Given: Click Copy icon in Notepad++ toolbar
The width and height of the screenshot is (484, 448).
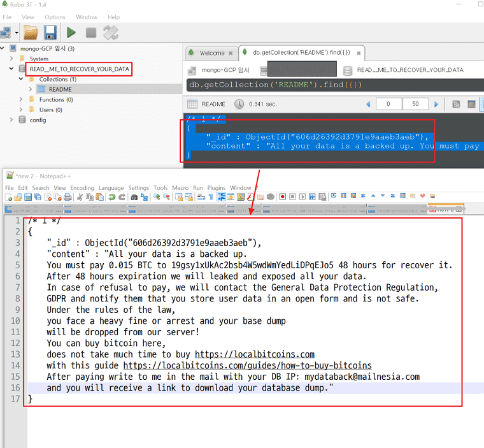Looking at the screenshot, I should [x=90, y=197].
